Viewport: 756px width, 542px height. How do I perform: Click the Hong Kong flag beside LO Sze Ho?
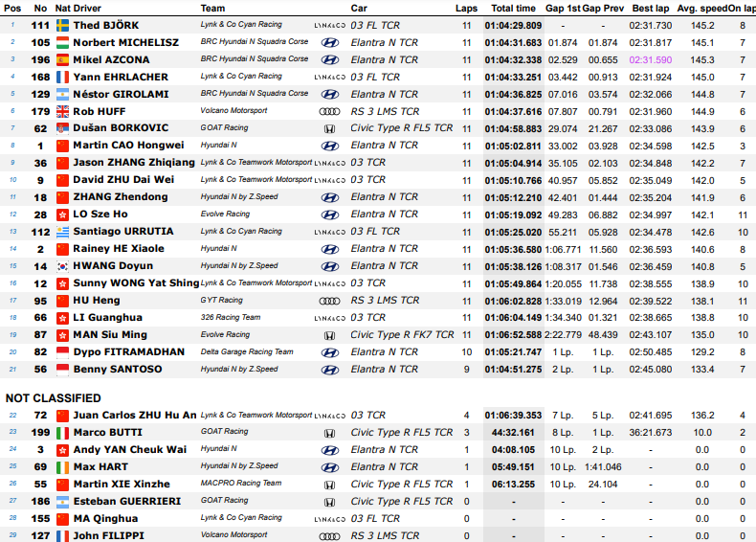point(62,215)
